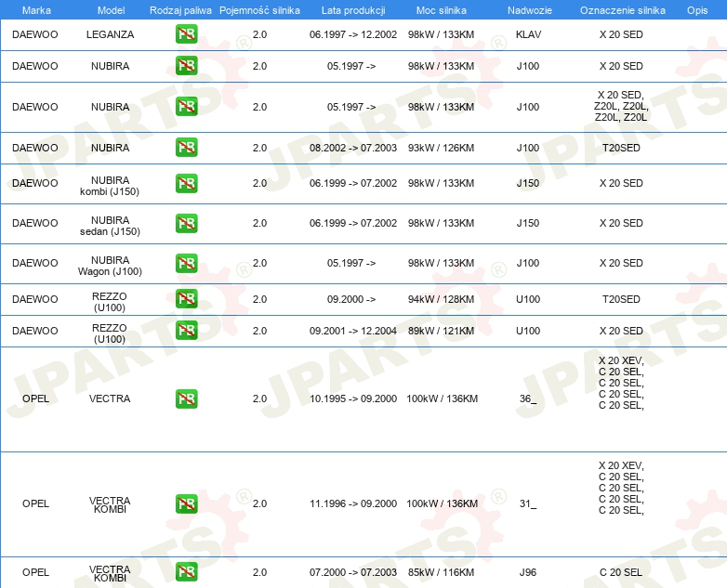
Task: Select the LEGANZA model cell
Action: (x=110, y=34)
